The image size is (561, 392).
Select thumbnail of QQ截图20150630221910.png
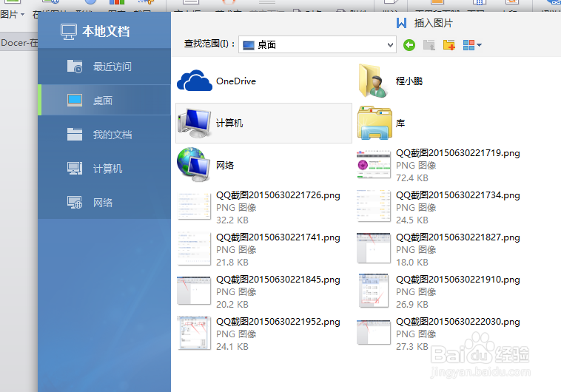(x=374, y=291)
